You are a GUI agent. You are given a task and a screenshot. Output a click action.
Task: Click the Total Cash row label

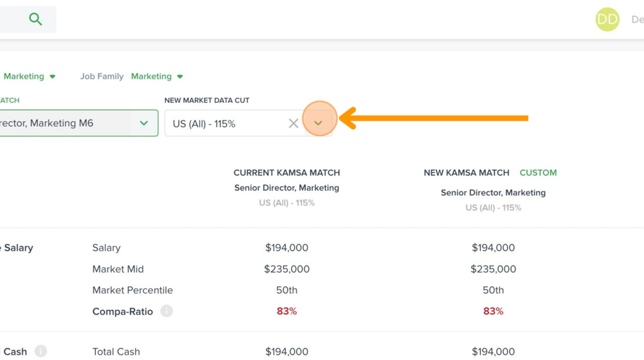pyautogui.click(x=116, y=351)
